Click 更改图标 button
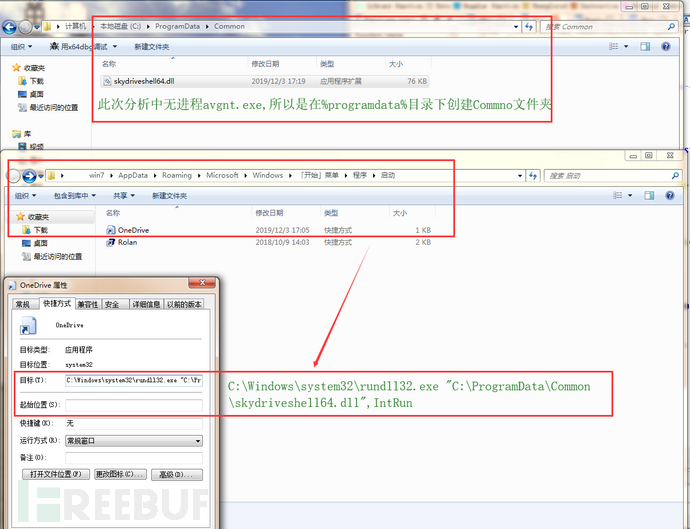The height and width of the screenshot is (529, 690). [121, 474]
